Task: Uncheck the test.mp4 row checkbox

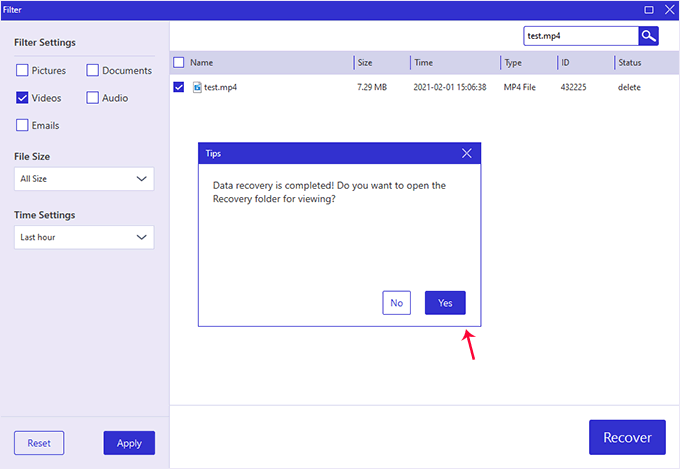Action: (179, 87)
